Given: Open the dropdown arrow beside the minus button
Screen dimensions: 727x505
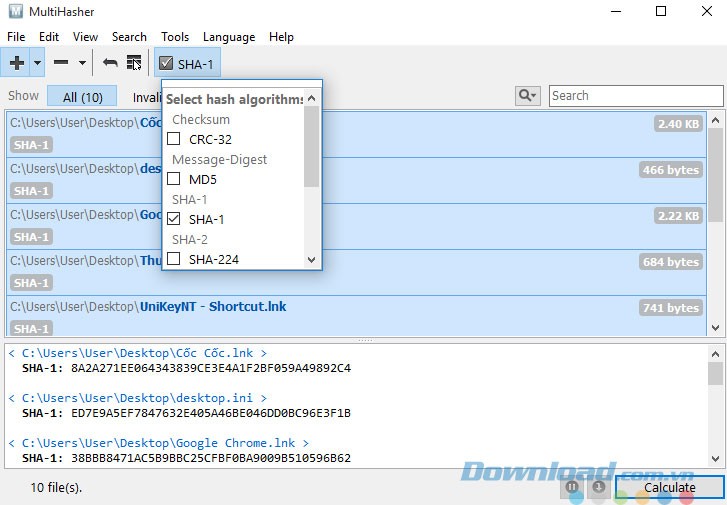Looking at the screenshot, I should tap(82, 63).
